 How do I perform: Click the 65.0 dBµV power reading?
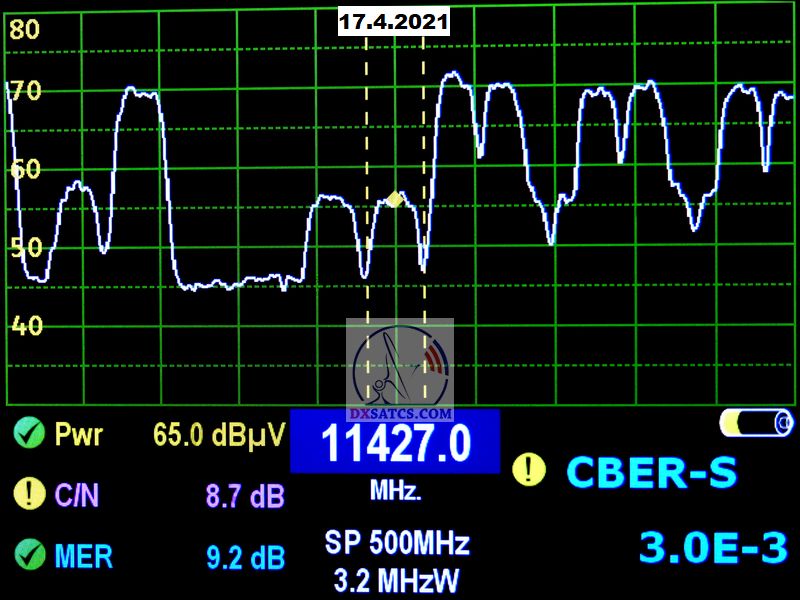[x=219, y=435]
